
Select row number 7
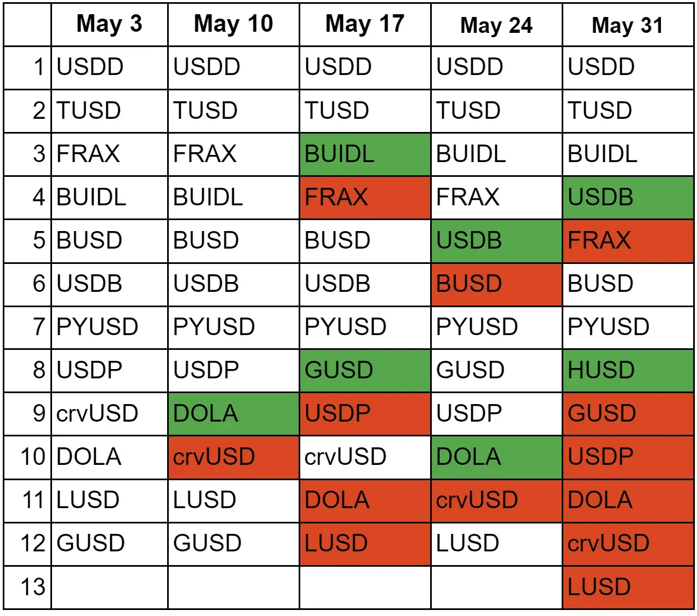[x=38, y=327]
